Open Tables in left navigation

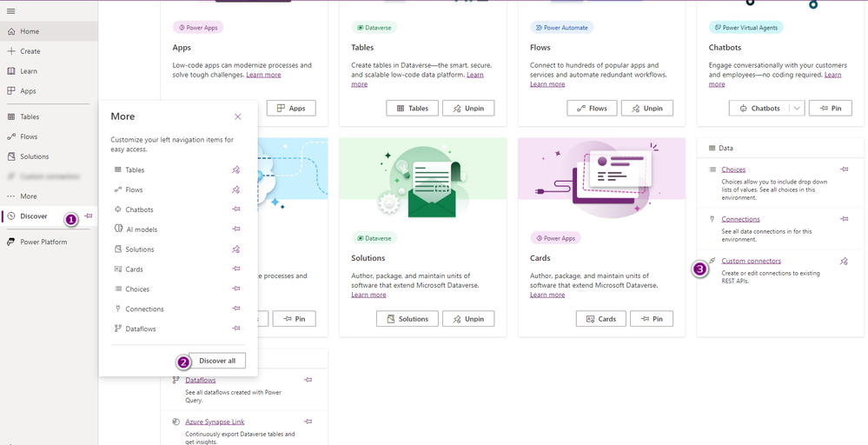(x=49, y=116)
